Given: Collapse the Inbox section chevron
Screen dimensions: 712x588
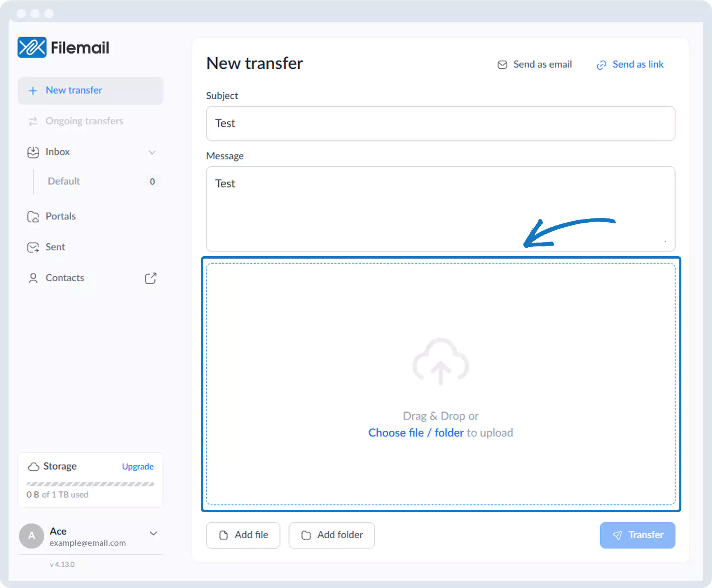Looking at the screenshot, I should pos(152,152).
